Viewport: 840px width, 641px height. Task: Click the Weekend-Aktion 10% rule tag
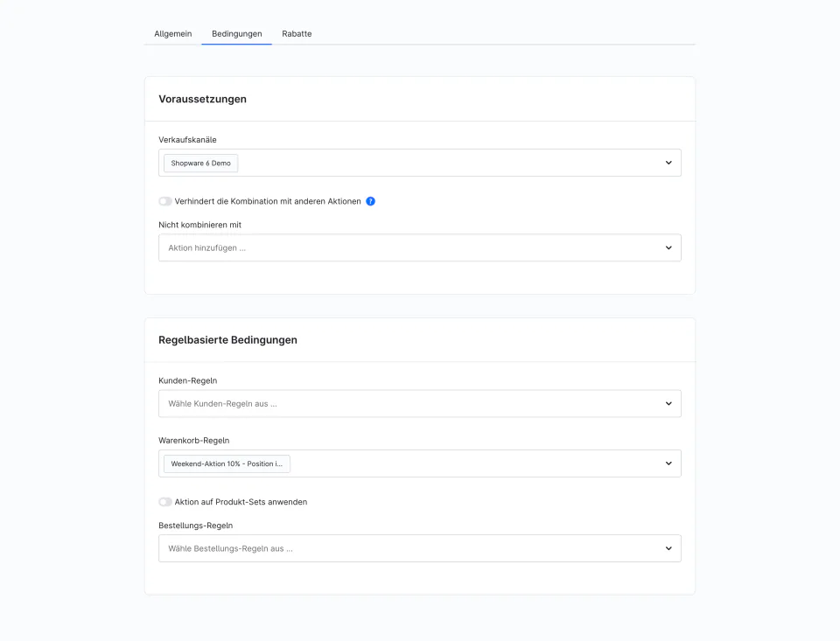pos(227,463)
